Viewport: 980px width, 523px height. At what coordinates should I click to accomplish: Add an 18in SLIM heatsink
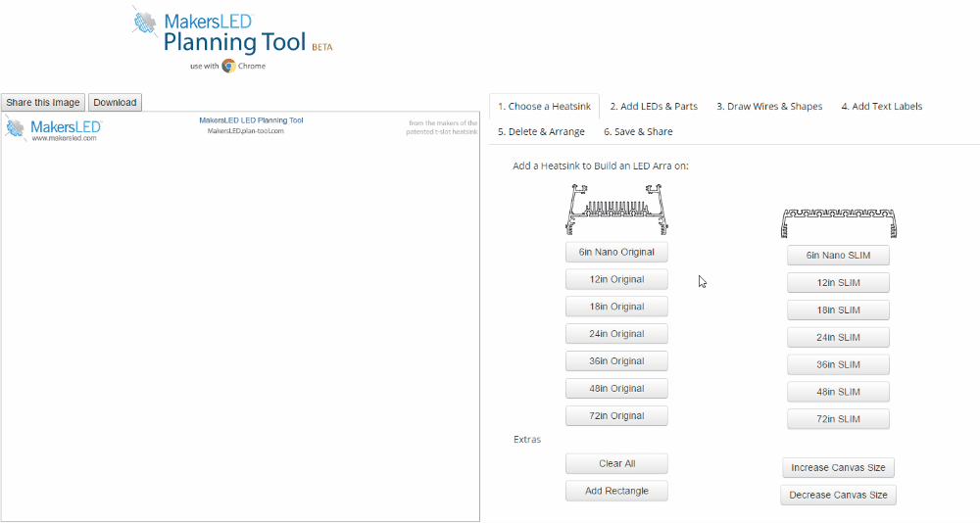838,309
